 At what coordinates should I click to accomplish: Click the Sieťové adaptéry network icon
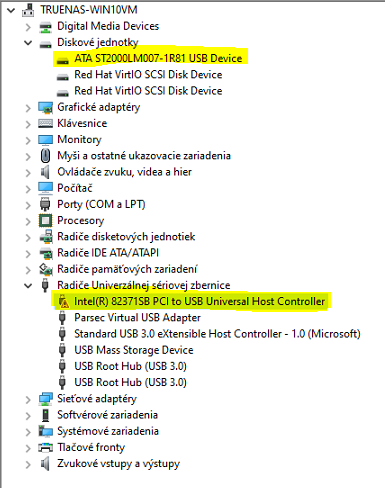pos(45,399)
